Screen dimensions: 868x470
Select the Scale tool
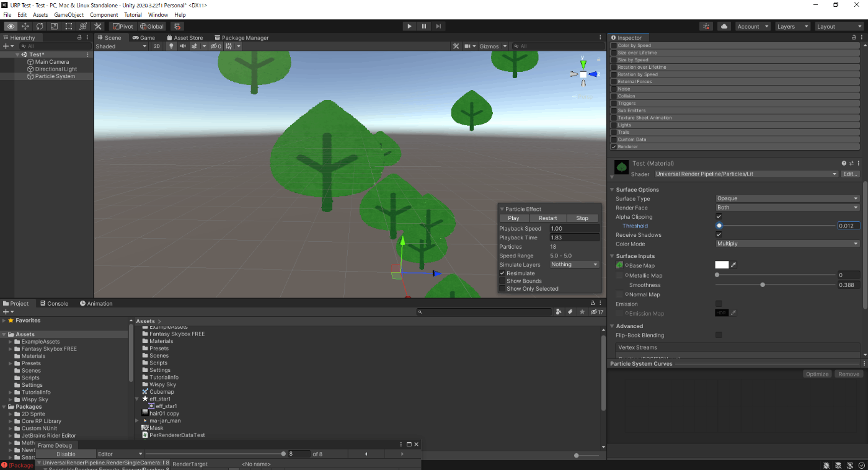[x=54, y=26]
